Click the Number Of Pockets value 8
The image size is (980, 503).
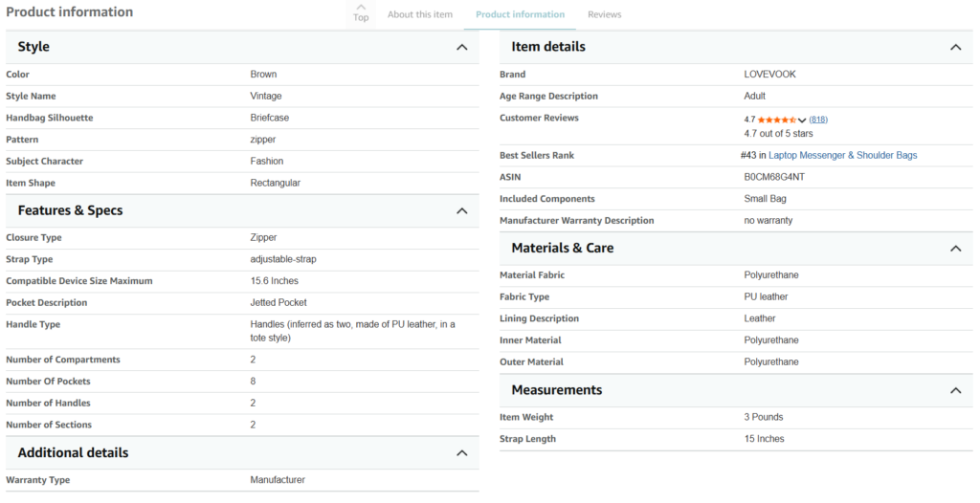point(253,382)
